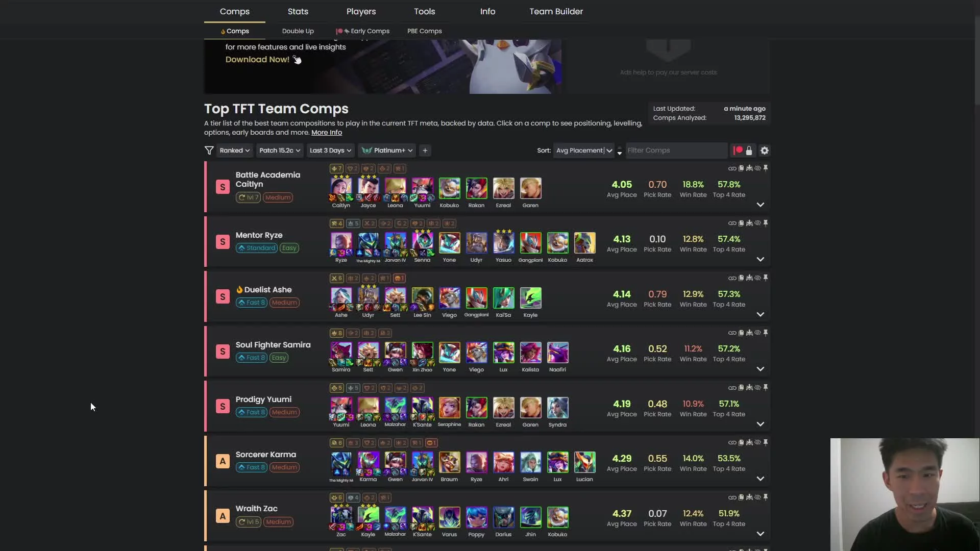This screenshot has width=980, height=551.
Task: Click the Patreon lock icon
Action: pos(749,151)
